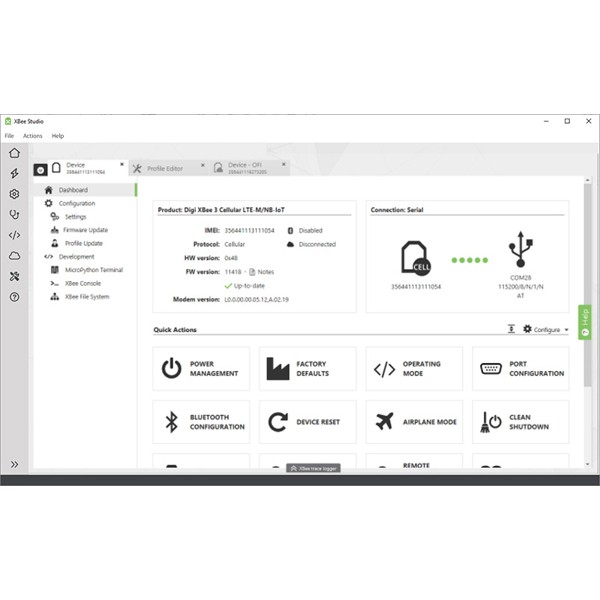Open Profile Update in the tree
Screen dimensions: 600x600
83,243
